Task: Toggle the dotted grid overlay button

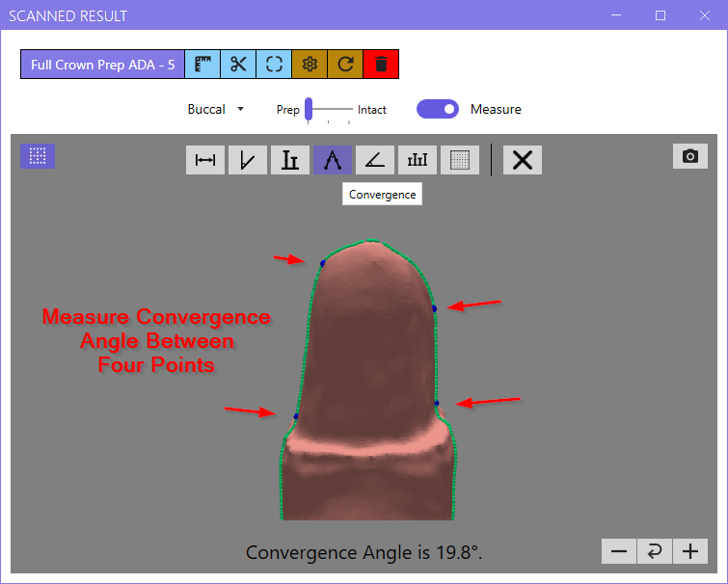Action: (x=38, y=156)
